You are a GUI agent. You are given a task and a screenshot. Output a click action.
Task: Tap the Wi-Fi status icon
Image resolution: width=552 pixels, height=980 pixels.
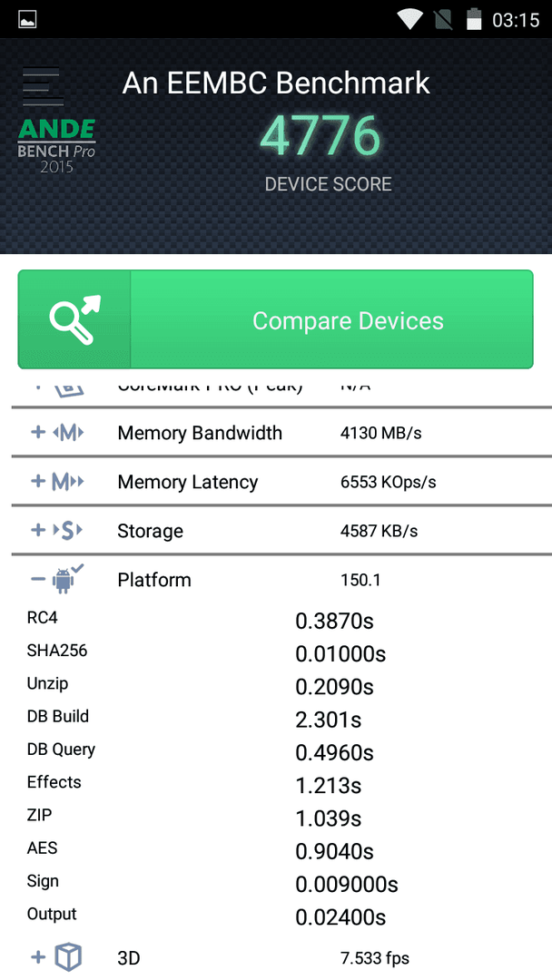point(410,19)
